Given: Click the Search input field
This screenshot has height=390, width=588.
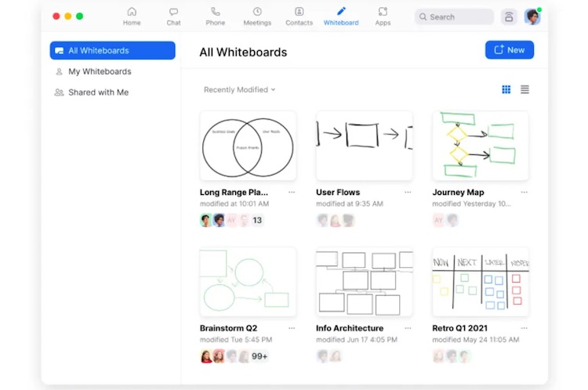Looking at the screenshot, I should coord(454,16).
